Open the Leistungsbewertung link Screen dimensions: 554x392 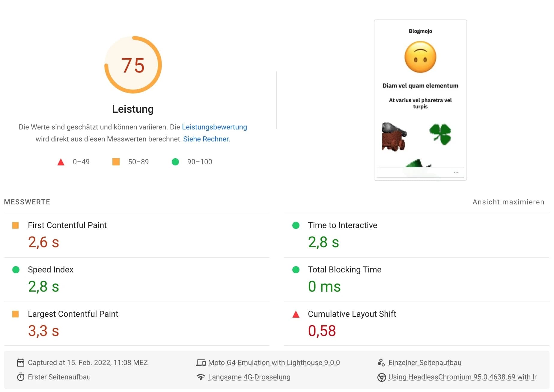point(215,127)
